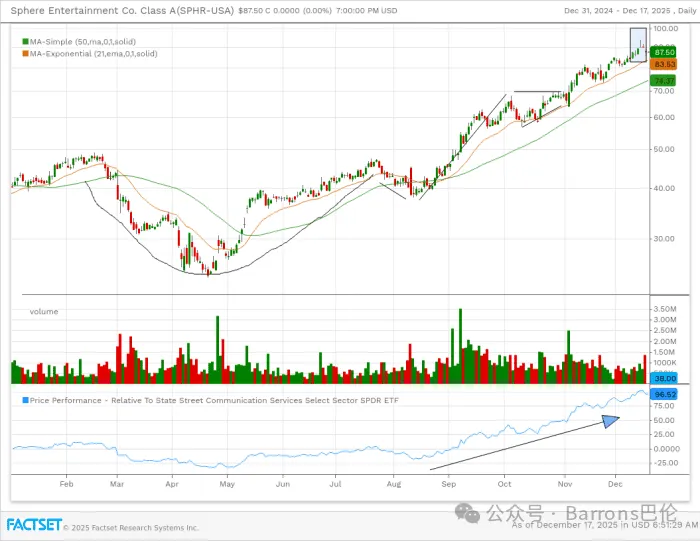
Task: Click the orange MA-Exponential legend color square
Action: point(25,54)
